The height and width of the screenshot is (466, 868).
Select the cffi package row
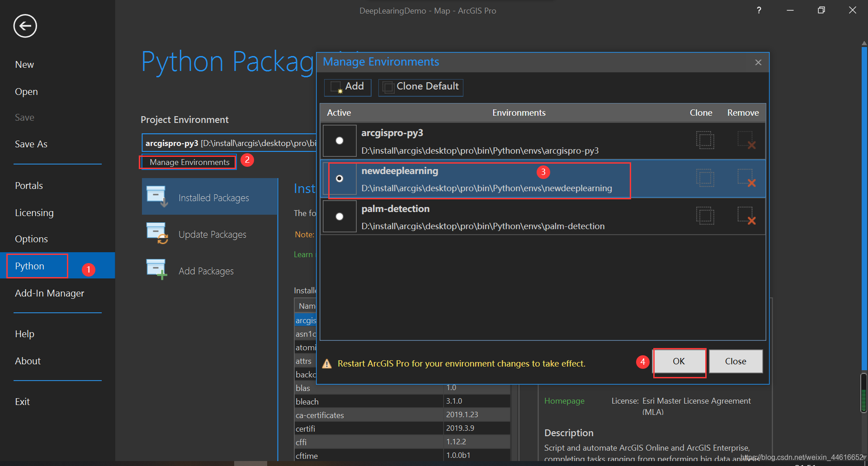(402, 442)
